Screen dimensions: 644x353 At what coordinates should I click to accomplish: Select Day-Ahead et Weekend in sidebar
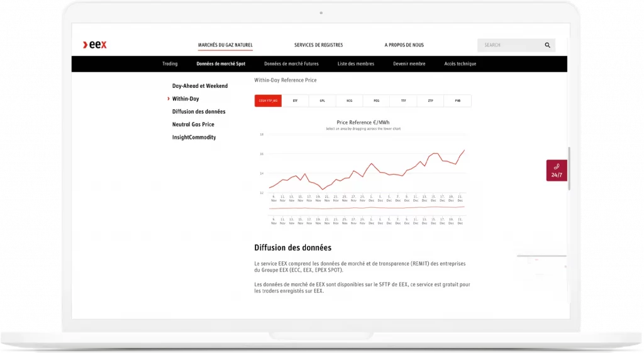[200, 85]
